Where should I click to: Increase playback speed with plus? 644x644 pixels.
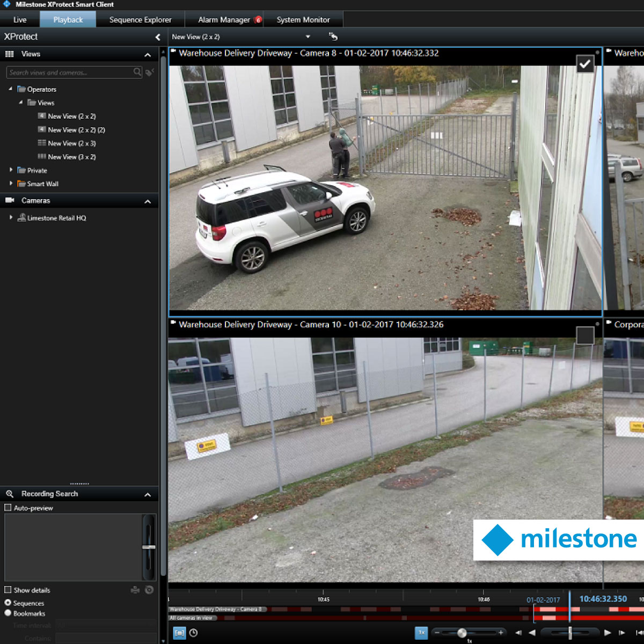click(501, 633)
